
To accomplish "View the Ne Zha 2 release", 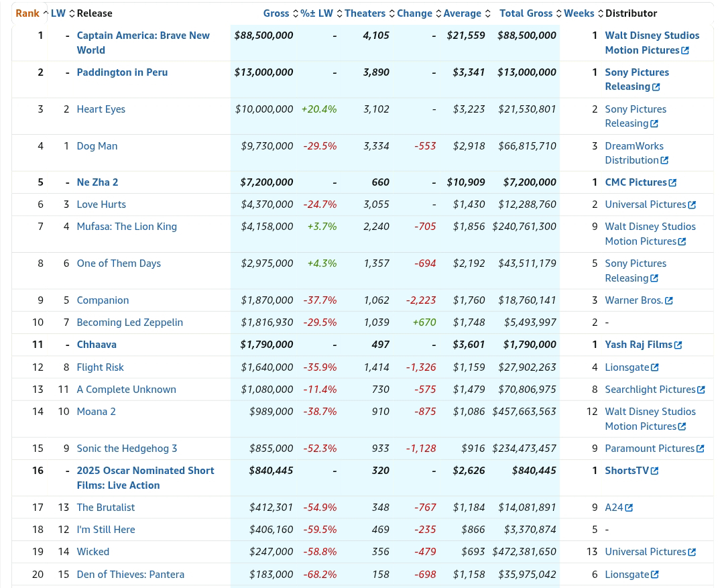I will tap(97, 182).
